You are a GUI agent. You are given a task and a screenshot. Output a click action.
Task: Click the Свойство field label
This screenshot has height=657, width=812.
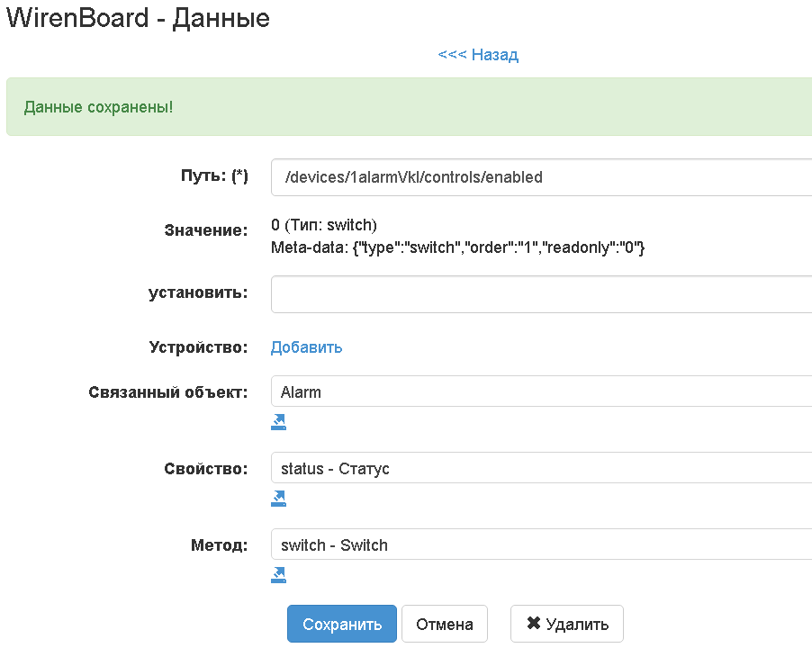pos(205,469)
